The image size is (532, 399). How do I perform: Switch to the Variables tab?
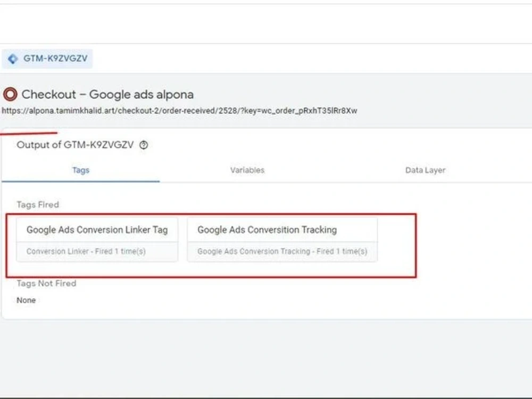[x=247, y=170]
